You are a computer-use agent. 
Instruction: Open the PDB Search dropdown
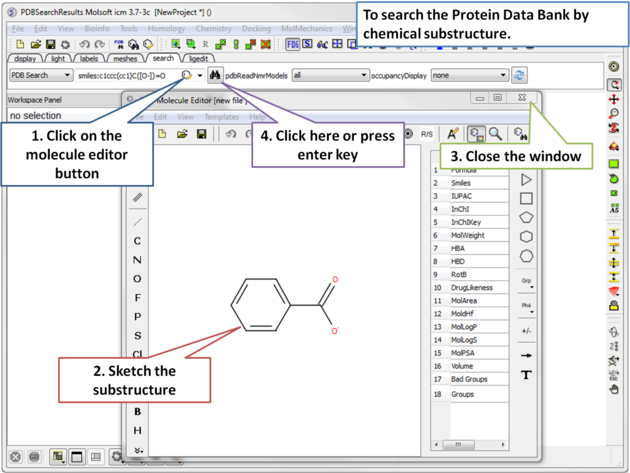[x=40, y=76]
